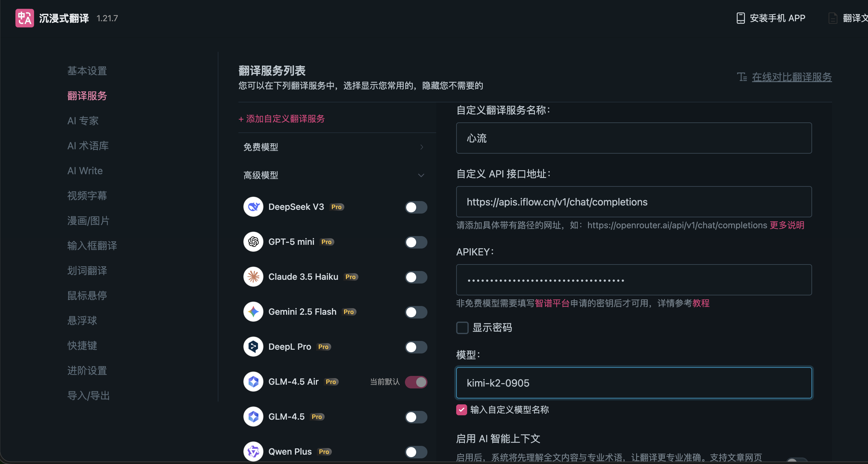Click the Claude 3.5 Haiku starburst icon
The width and height of the screenshot is (868, 464).
pos(253,277)
